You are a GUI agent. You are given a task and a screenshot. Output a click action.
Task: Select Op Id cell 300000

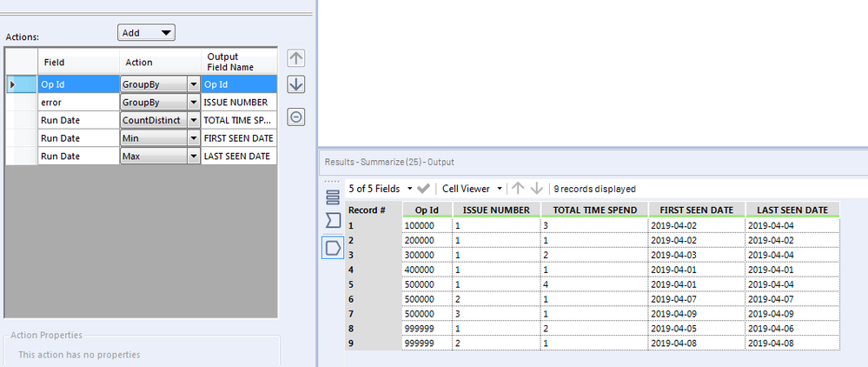(427, 255)
